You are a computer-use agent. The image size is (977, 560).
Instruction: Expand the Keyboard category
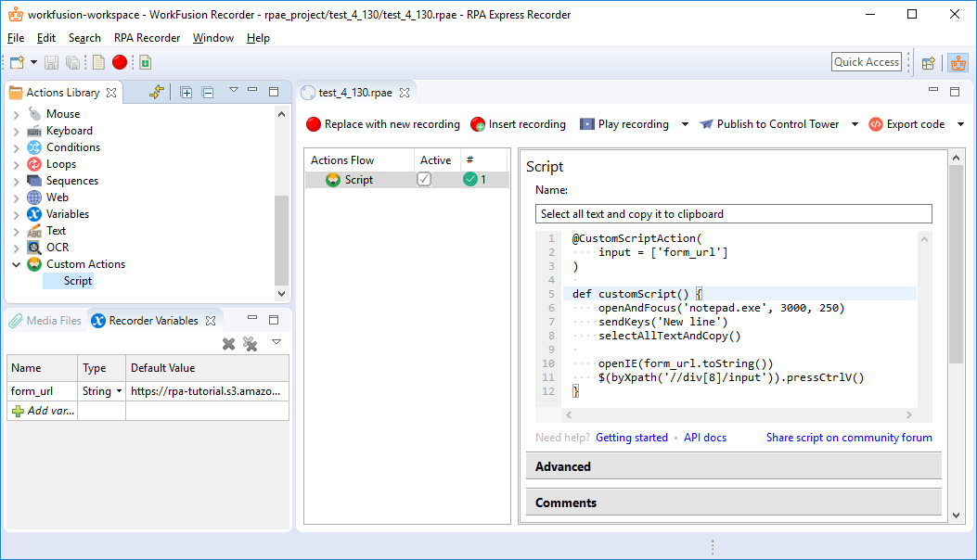tap(17, 132)
